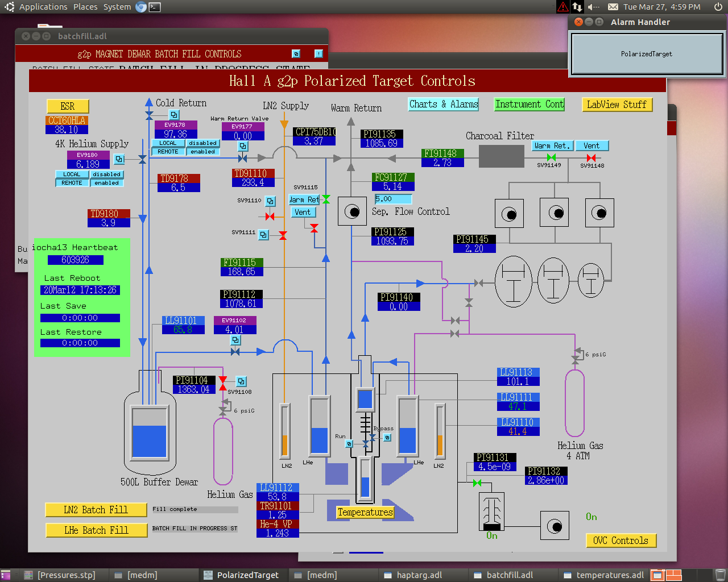Open related display icon under EV91102
This screenshot has height=582, width=728.
[x=235, y=340]
